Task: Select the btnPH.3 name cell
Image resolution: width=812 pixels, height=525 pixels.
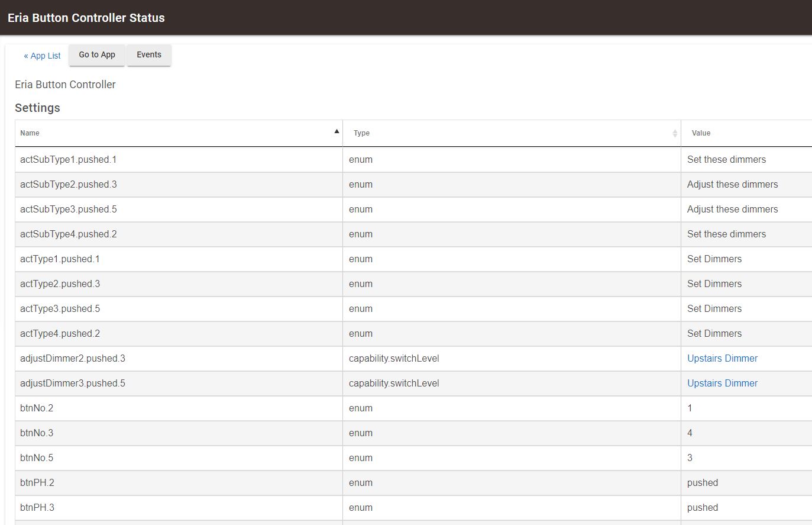Action: (179, 508)
